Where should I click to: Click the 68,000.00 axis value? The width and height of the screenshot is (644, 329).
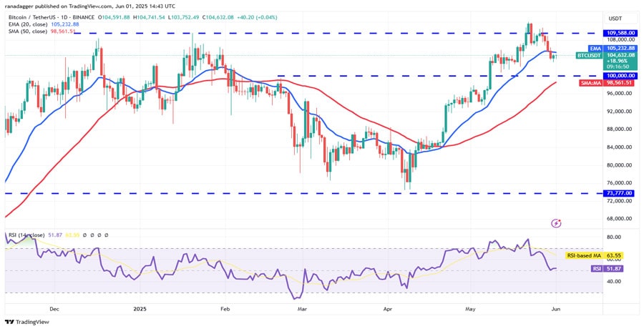point(620,219)
